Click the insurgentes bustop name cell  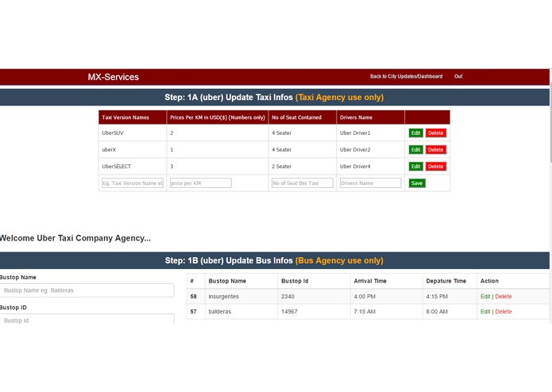[x=241, y=296]
